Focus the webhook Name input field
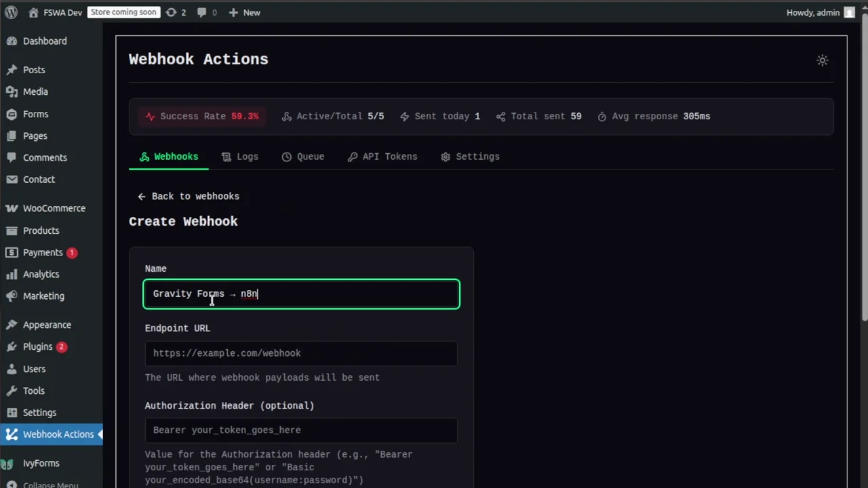 [x=301, y=294]
